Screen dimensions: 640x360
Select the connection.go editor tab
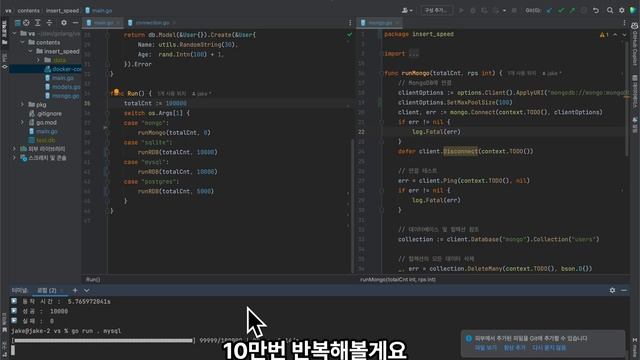click(x=151, y=23)
